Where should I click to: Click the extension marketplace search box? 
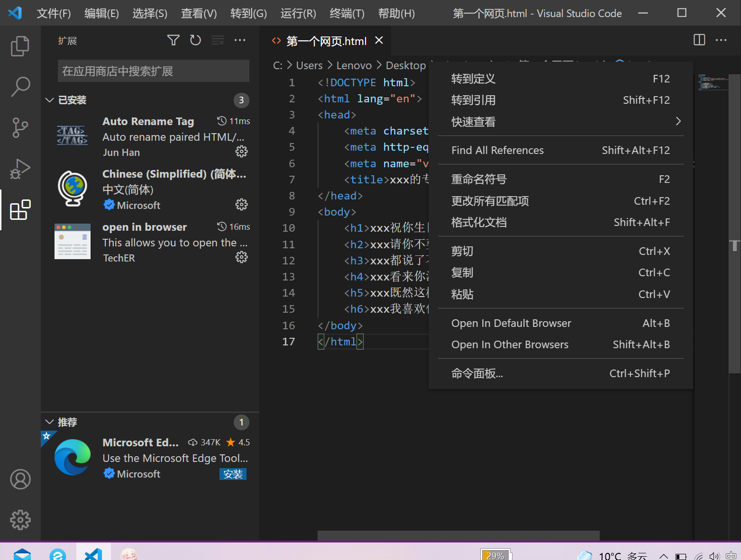pos(154,71)
